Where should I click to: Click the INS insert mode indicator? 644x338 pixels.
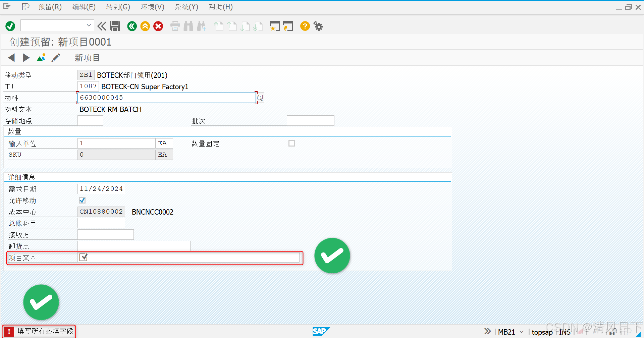click(x=565, y=332)
